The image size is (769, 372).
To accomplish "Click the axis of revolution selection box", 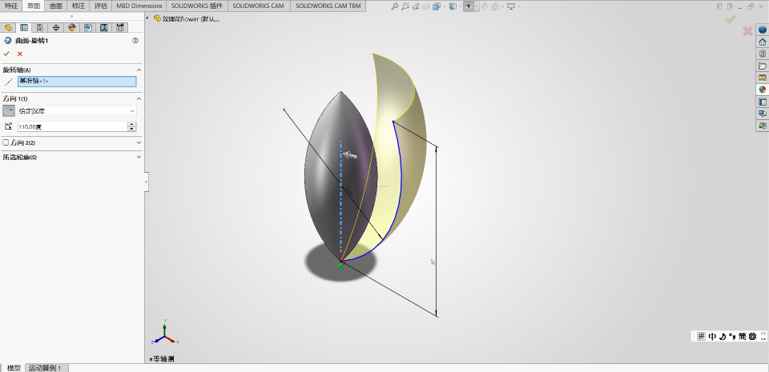I will [x=77, y=81].
